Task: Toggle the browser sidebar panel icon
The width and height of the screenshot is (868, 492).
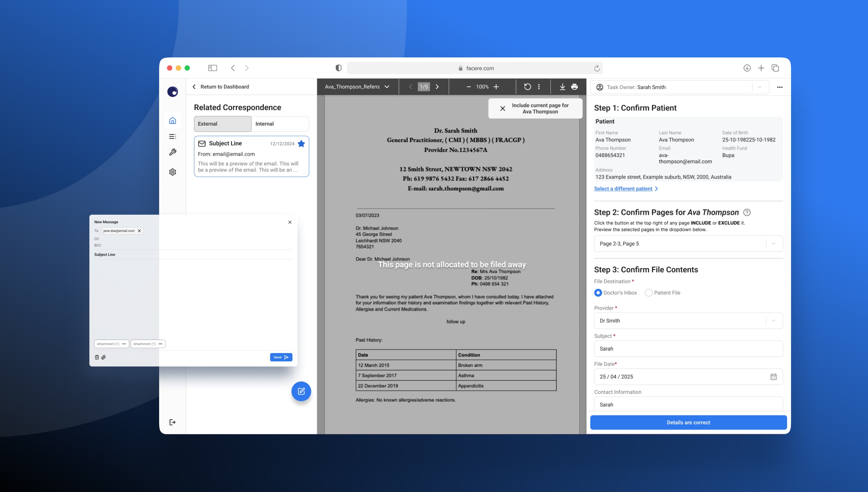Action: coord(212,68)
